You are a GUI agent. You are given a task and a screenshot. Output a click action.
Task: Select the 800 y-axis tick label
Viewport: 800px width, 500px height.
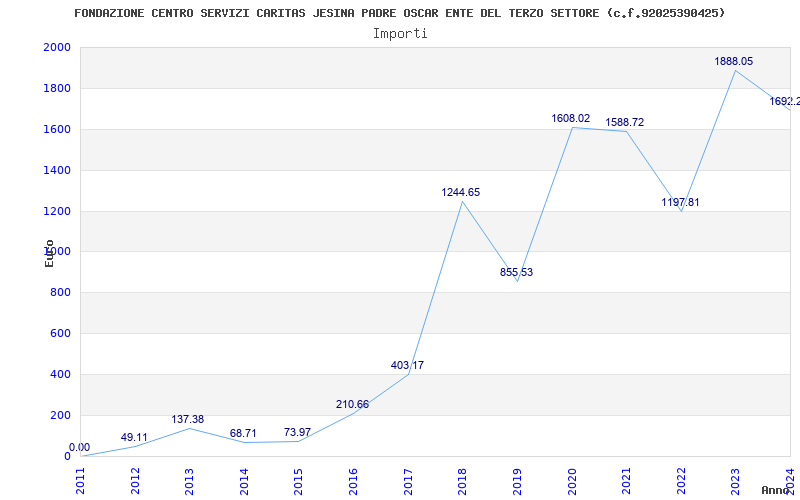[60, 292]
